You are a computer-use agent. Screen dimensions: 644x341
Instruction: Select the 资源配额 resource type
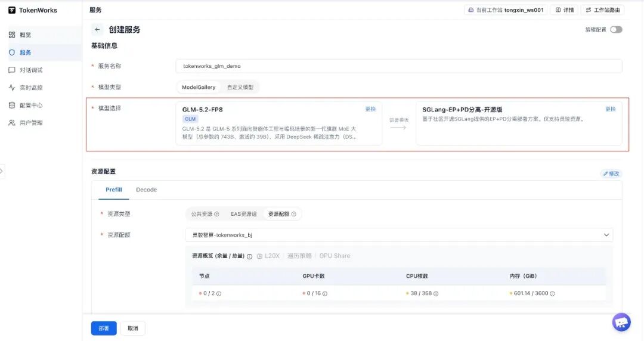[281, 214]
